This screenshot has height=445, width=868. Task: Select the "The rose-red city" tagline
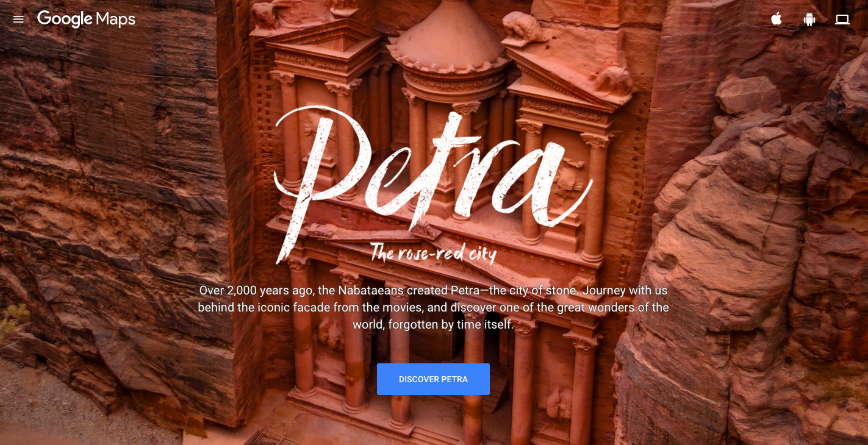(x=433, y=252)
